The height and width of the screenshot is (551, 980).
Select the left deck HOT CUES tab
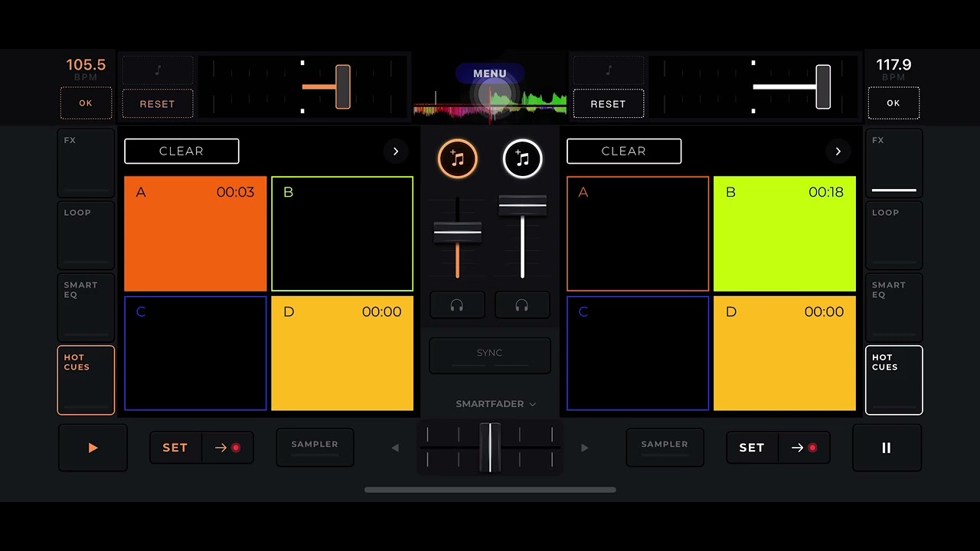click(86, 380)
